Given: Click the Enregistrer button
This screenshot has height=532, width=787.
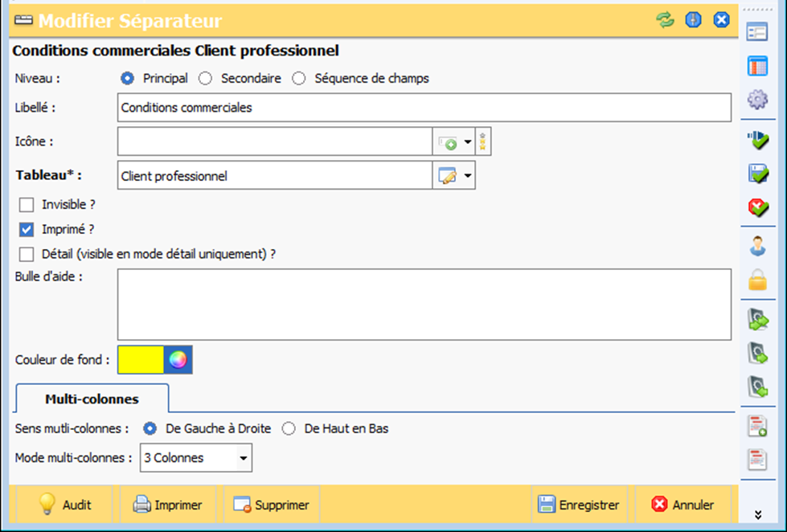Looking at the screenshot, I should coord(579,505).
